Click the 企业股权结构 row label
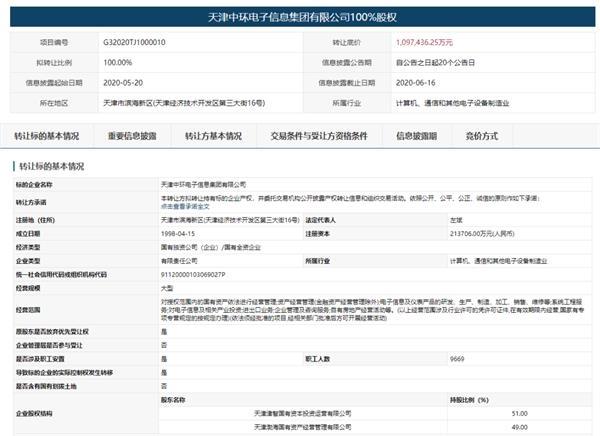 pos(34,413)
